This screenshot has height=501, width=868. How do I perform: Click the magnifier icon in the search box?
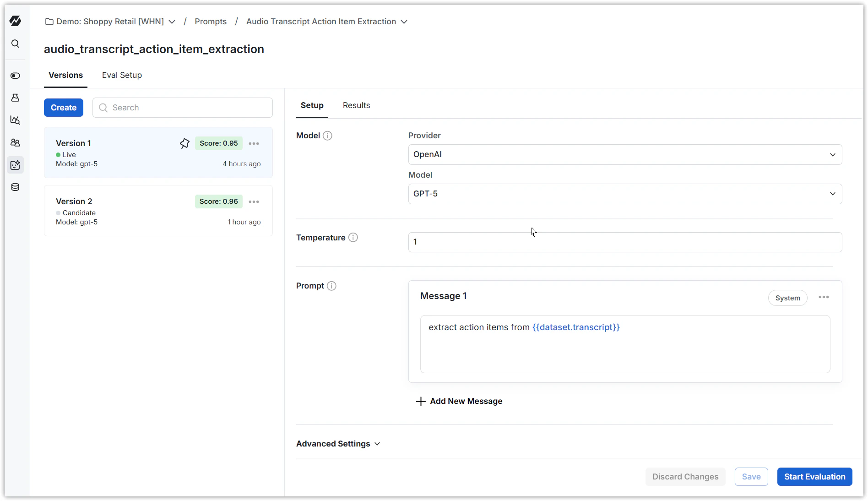[x=103, y=108]
